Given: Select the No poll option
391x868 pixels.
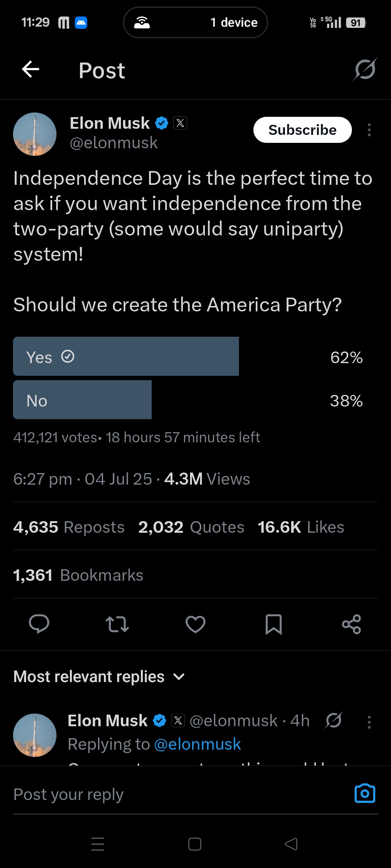Looking at the screenshot, I should [82, 400].
